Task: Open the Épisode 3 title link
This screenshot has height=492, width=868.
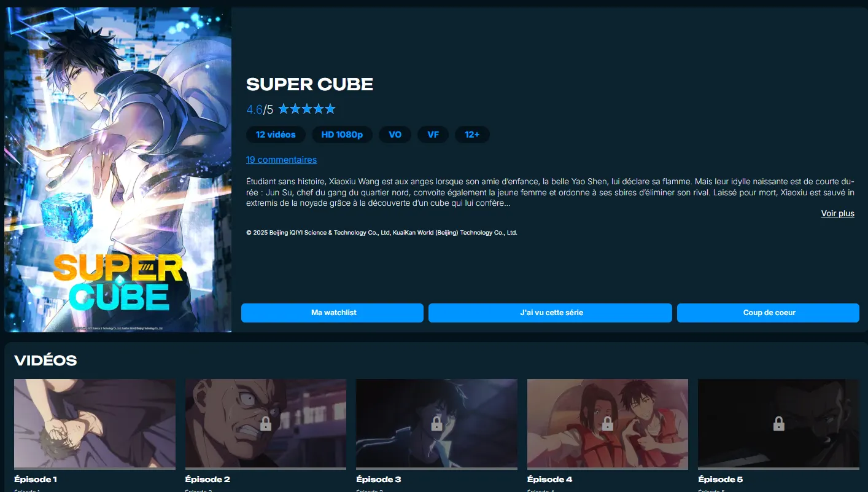Action: tap(379, 479)
